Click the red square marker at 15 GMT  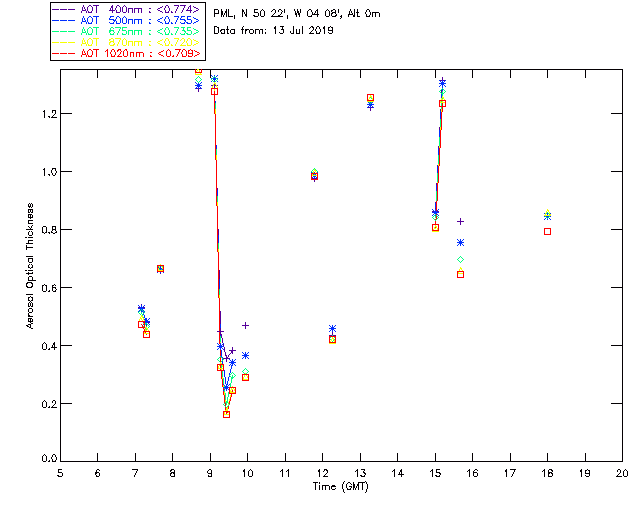[x=435, y=228]
